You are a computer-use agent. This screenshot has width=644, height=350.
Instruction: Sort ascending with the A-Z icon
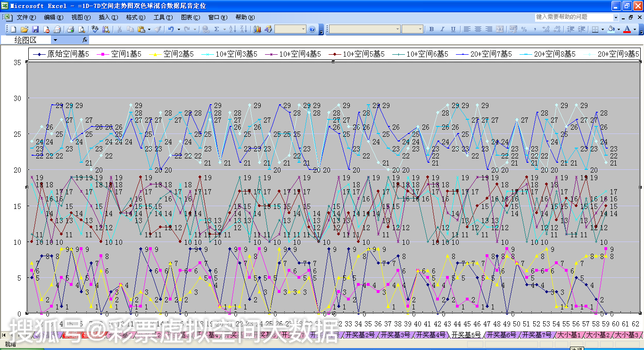[232, 29]
